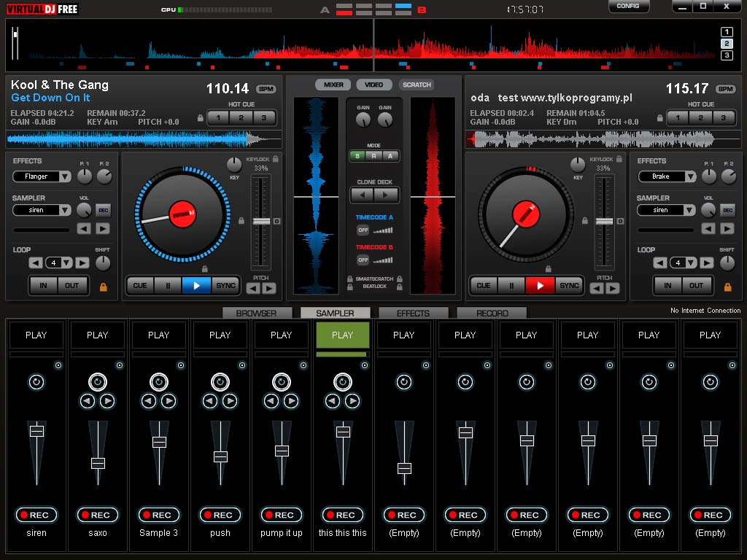The height and width of the screenshot is (560, 747).
Task: Open the Scratch panel tab
Action: [x=417, y=85]
